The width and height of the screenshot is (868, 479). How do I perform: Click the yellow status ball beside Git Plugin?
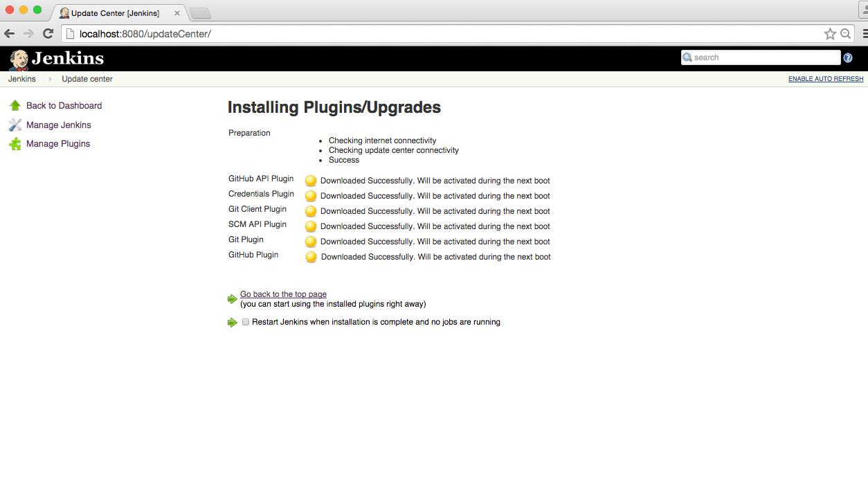pyautogui.click(x=311, y=242)
